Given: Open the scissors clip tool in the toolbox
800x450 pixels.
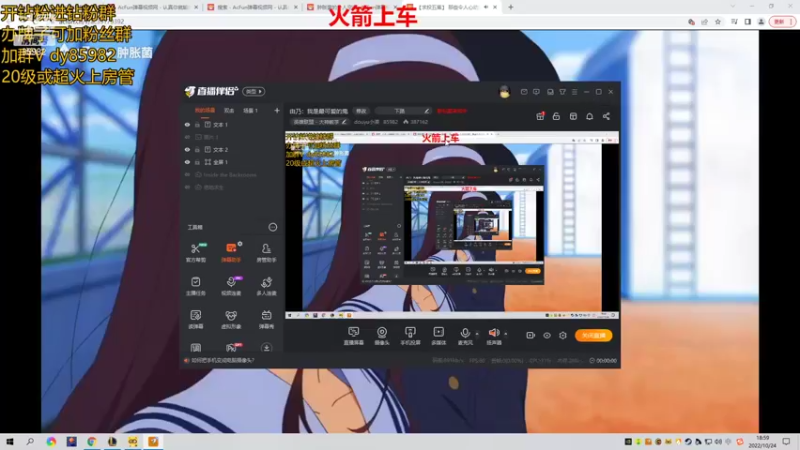Looking at the screenshot, I should 196,252.
